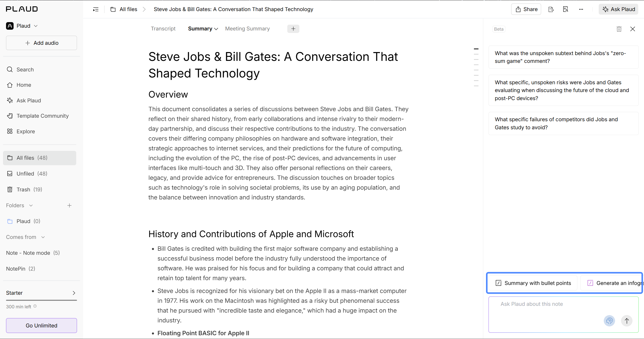Go to Home page
This screenshot has width=644, height=339.
(40, 85)
